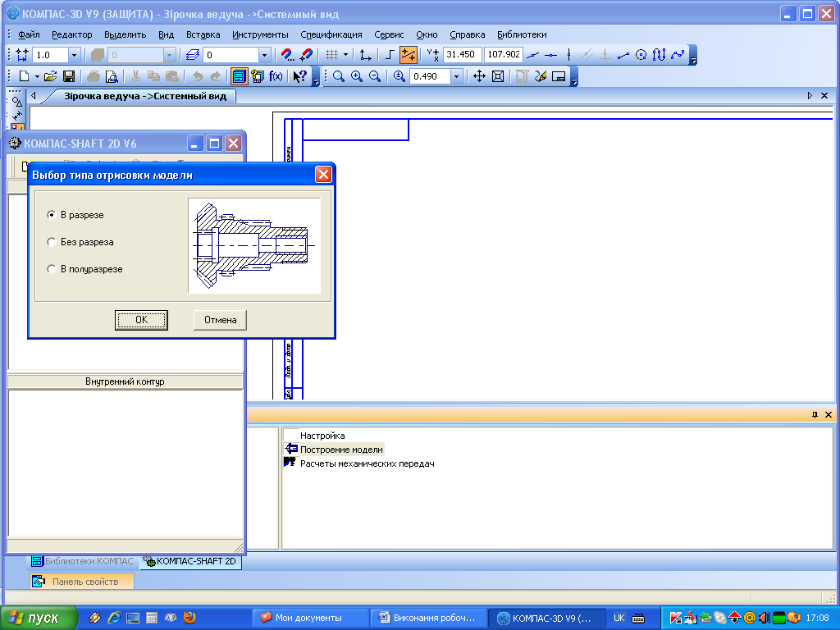Open the zoom scale 0.490 dropdown
Screen dimensions: 840x630
click(x=456, y=76)
